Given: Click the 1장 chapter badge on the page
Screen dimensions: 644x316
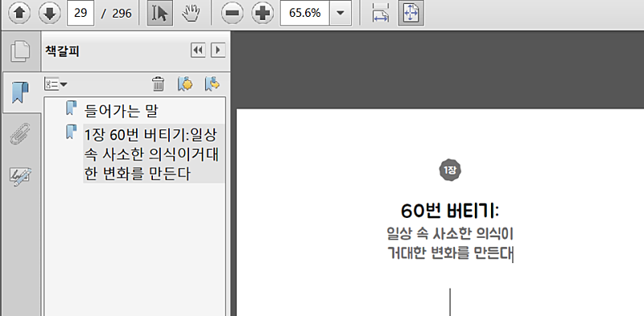Looking at the screenshot, I should click(x=450, y=170).
